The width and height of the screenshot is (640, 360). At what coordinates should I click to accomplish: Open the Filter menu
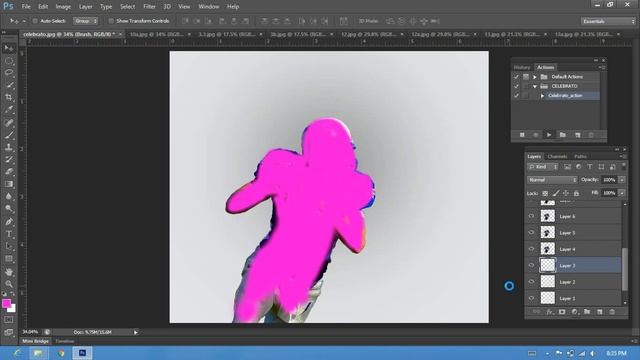[x=149, y=7]
